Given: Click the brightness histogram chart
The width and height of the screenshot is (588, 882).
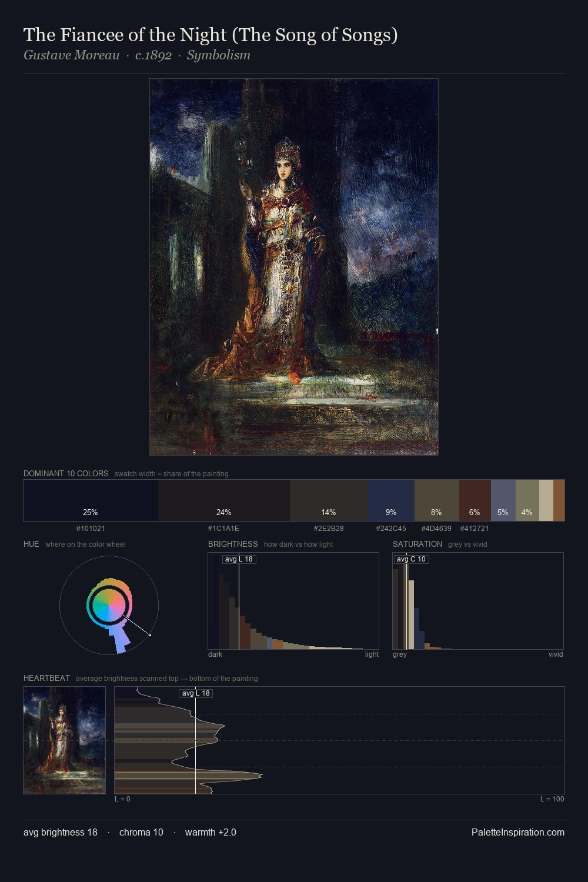Looking at the screenshot, I should [x=293, y=601].
